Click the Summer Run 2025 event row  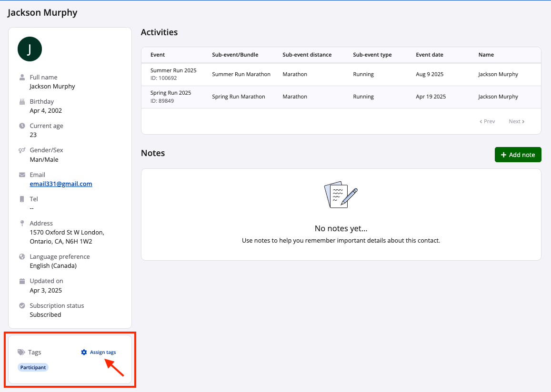[341, 74]
